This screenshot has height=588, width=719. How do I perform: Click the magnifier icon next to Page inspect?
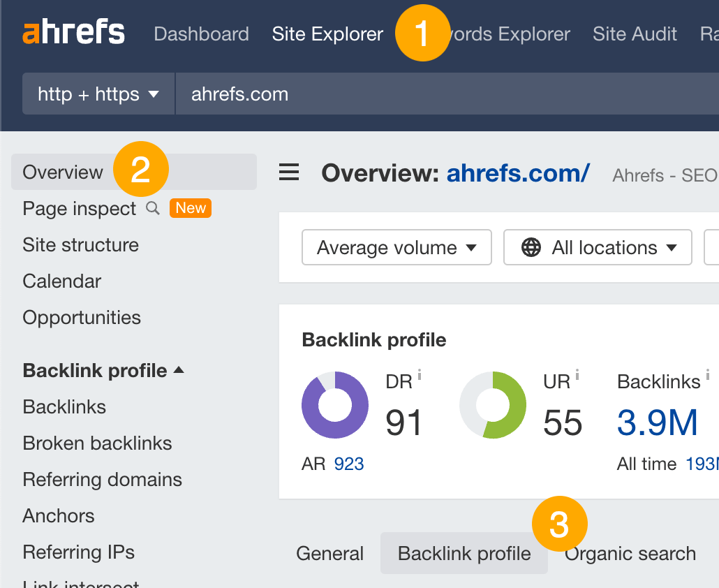(x=153, y=208)
